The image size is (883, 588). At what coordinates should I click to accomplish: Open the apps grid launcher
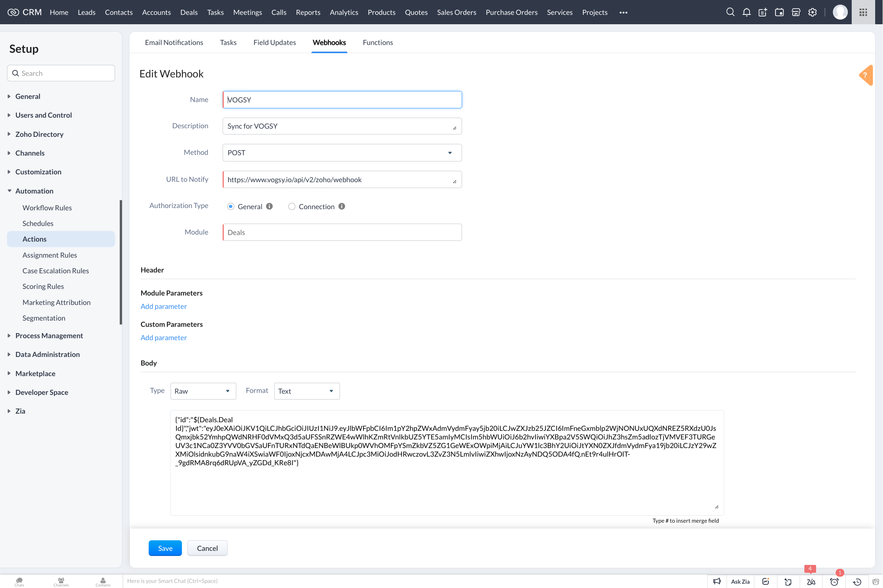coord(863,12)
